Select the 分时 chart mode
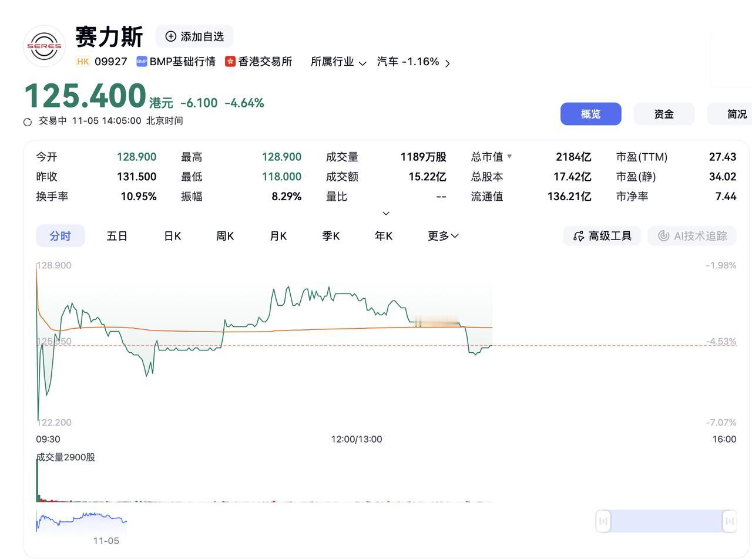The image size is (752, 560). (x=61, y=235)
